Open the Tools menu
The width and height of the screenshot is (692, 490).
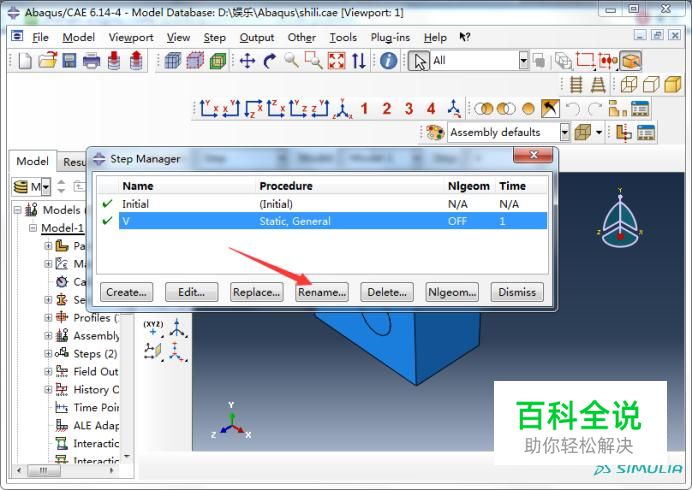click(343, 38)
